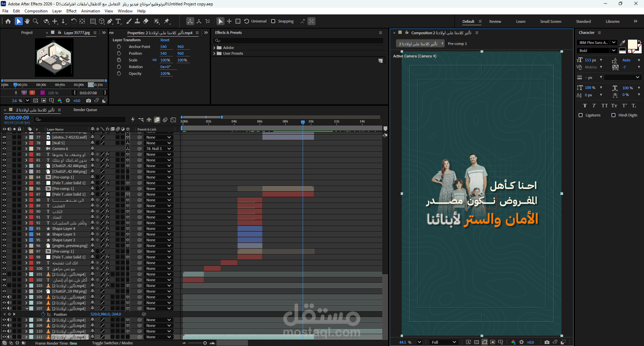Switch to the Review workspace

click(x=495, y=21)
